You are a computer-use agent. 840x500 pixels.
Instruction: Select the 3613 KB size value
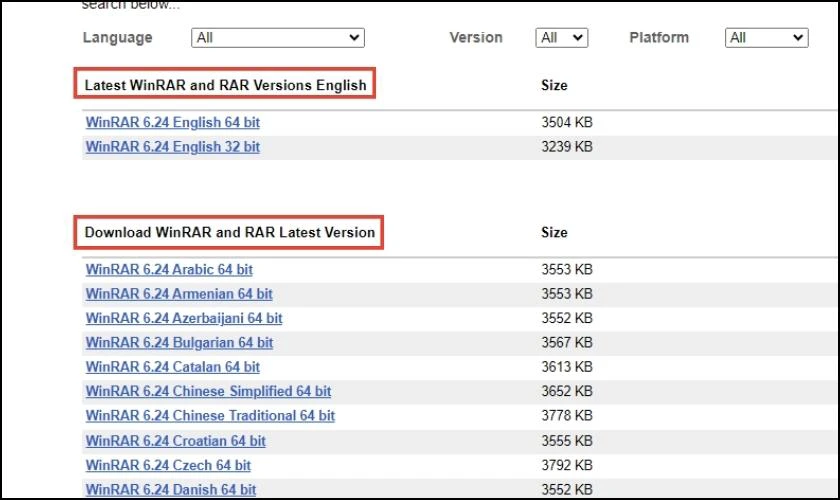(x=567, y=367)
